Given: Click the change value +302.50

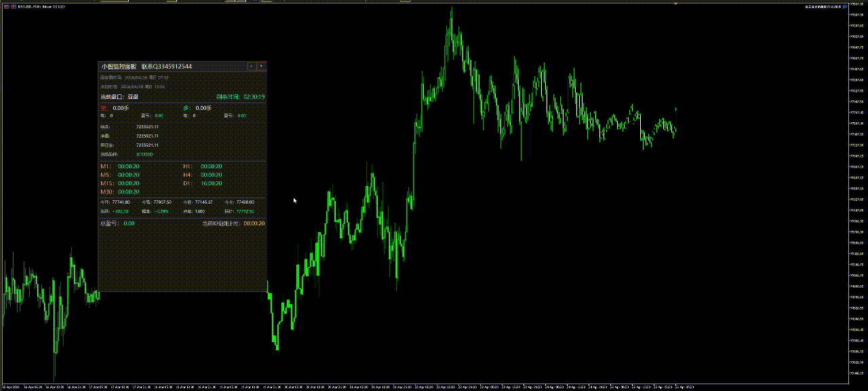Looking at the screenshot, I should coord(120,211).
